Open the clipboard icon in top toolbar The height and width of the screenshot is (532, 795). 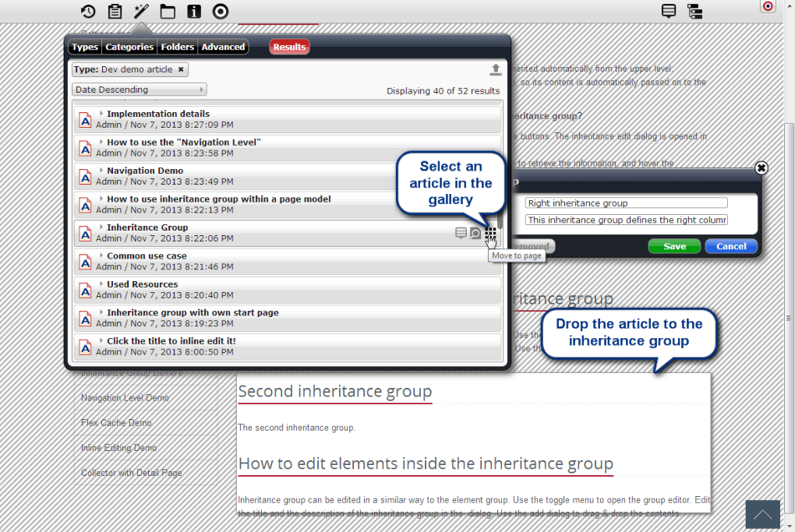(115, 11)
